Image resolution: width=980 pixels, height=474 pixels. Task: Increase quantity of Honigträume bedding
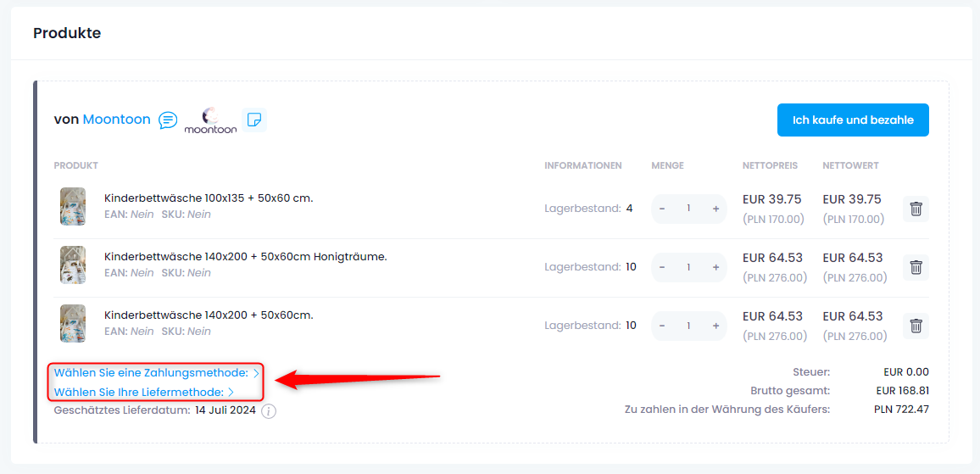point(716,267)
